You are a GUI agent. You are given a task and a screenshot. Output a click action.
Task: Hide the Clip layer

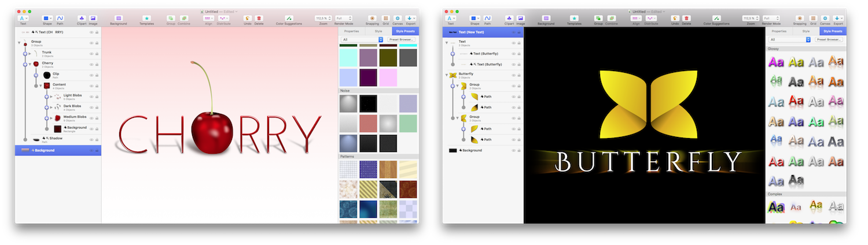(91, 75)
